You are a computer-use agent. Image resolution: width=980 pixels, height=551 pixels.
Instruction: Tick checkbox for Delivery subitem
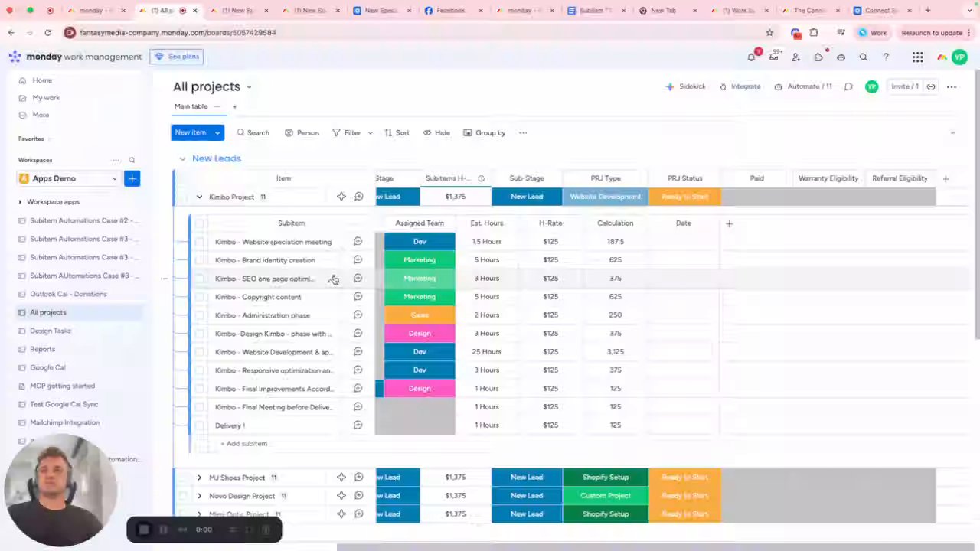coord(200,425)
